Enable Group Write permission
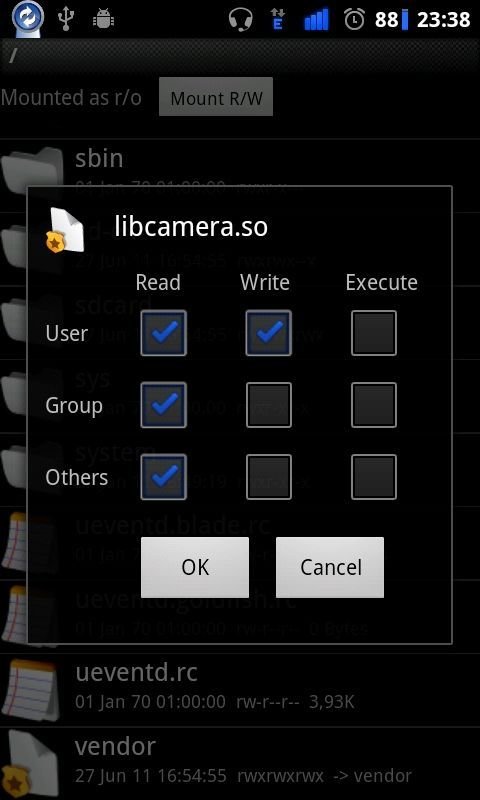 [x=269, y=405]
